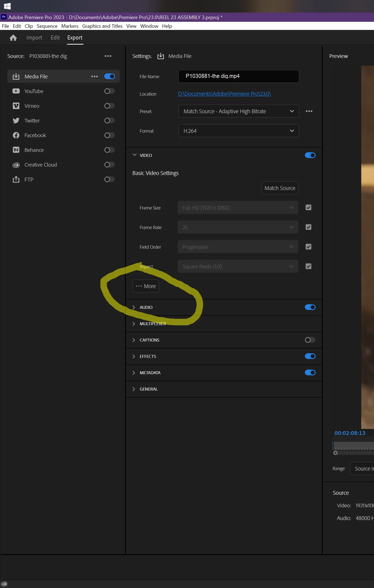374x588 pixels.
Task: Uncheck the Frame Rate match source checkbox
Action: point(308,227)
